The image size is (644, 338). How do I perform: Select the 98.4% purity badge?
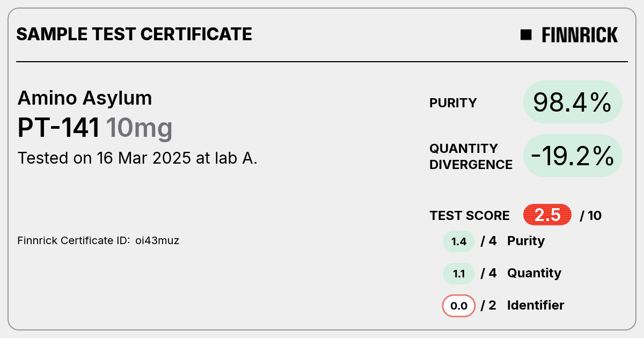tap(573, 102)
